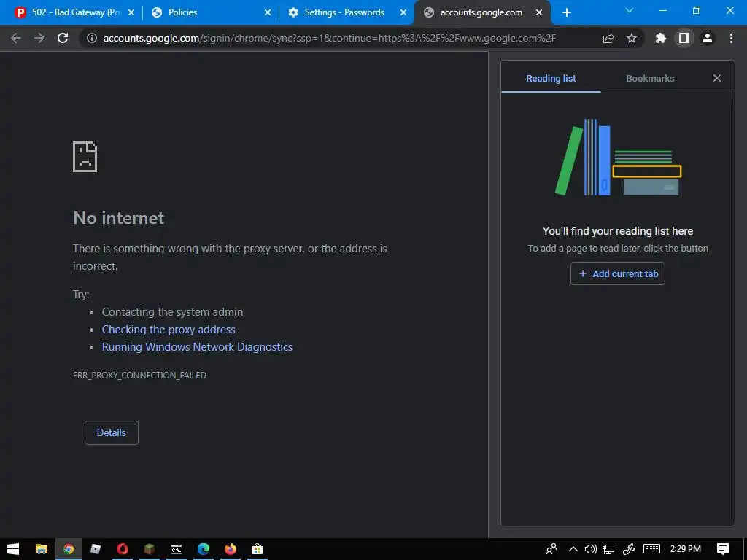Open the Windows Ink pen tray icon
Image resolution: width=747 pixels, height=560 pixels.
(628, 549)
